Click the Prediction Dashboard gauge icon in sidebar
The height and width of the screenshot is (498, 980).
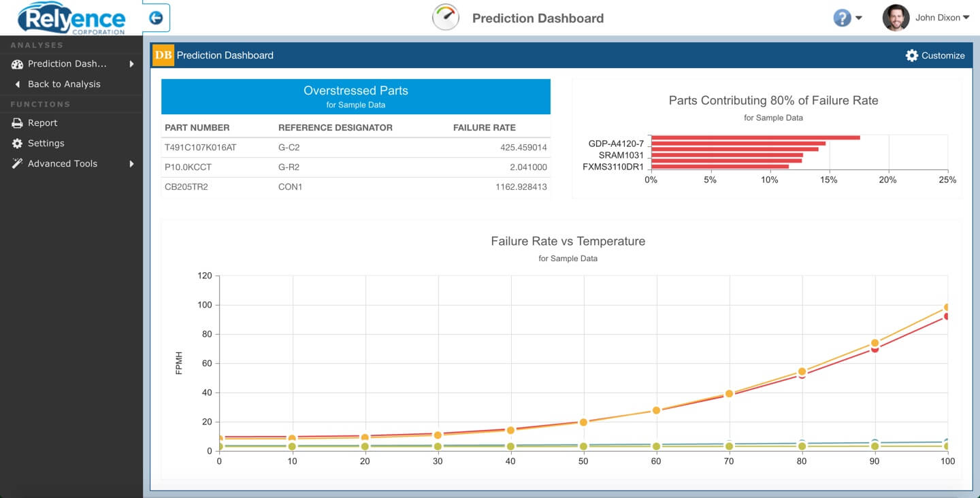(x=16, y=63)
